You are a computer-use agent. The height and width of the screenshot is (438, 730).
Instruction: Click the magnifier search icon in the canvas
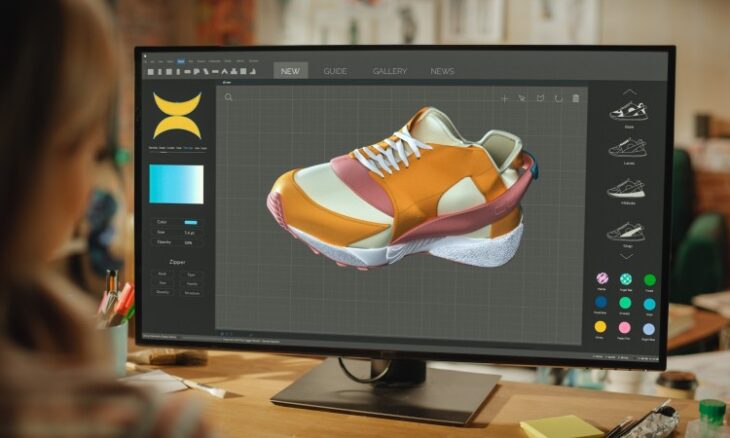[228, 97]
